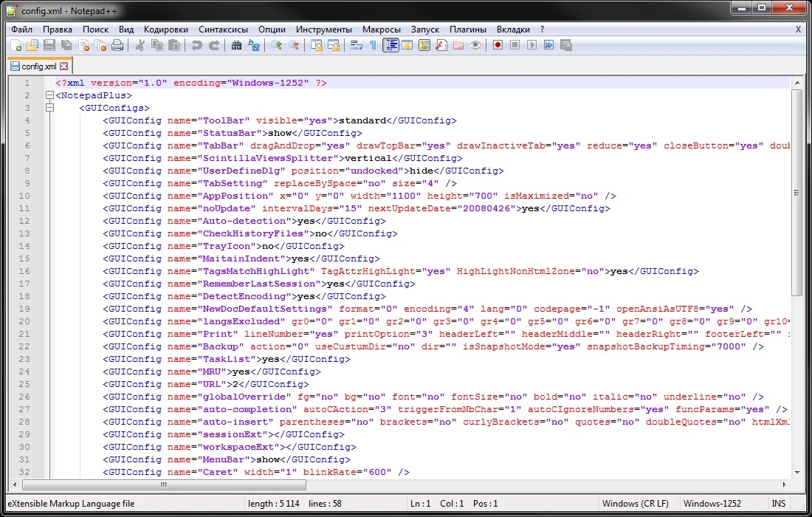Collapse the GUIConfigs fold marker
The height and width of the screenshot is (517, 812).
(49, 109)
